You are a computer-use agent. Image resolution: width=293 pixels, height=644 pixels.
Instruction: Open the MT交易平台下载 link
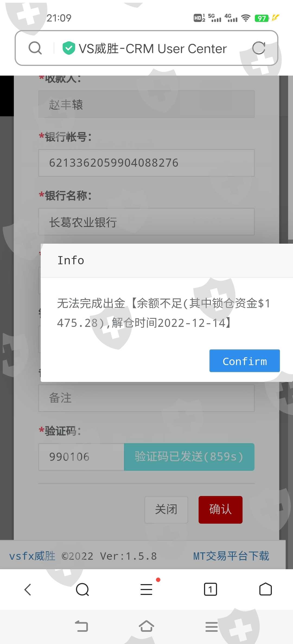pos(231,556)
